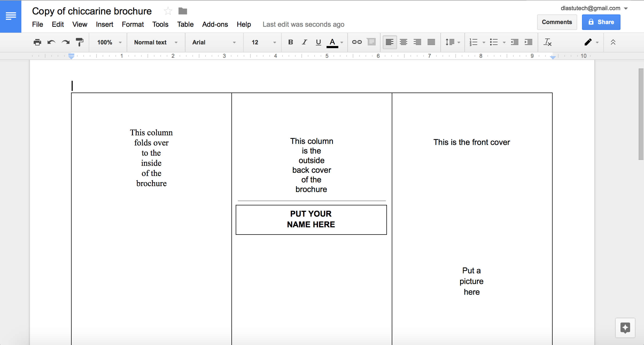Click the left text alignment icon
Image resolution: width=644 pixels, height=345 pixels.
pos(389,42)
